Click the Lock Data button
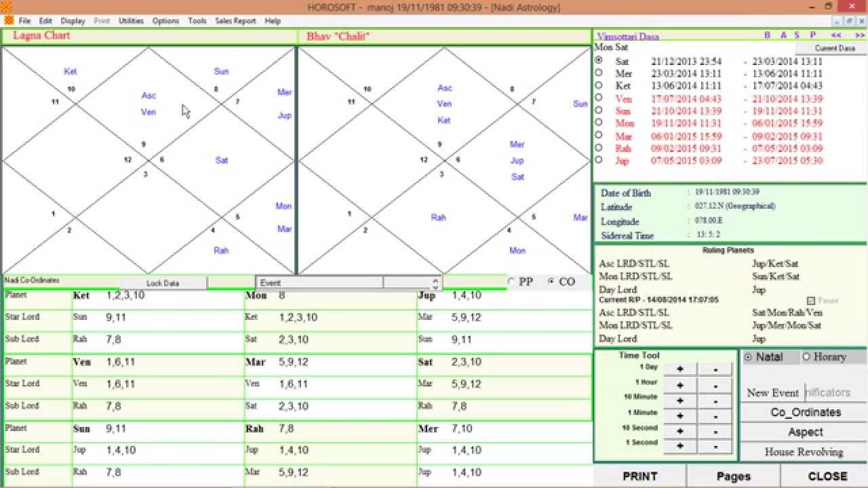Viewport: 868px width, 488px height. tap(163, 283)
